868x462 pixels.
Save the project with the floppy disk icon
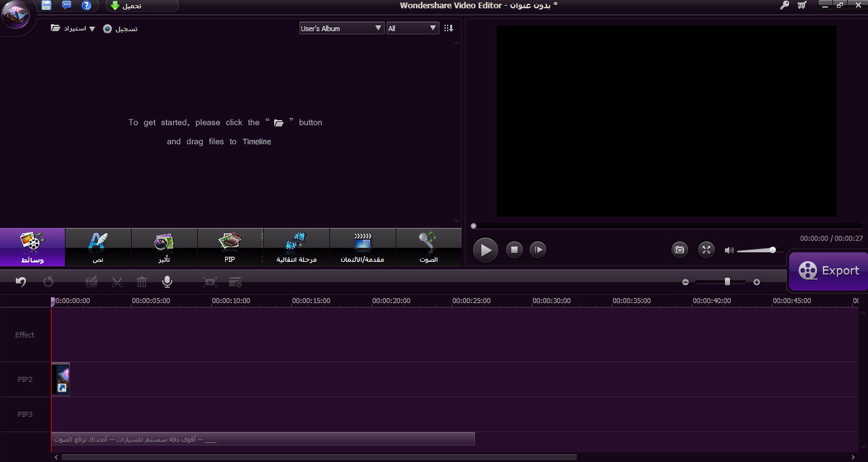point(46,6)
